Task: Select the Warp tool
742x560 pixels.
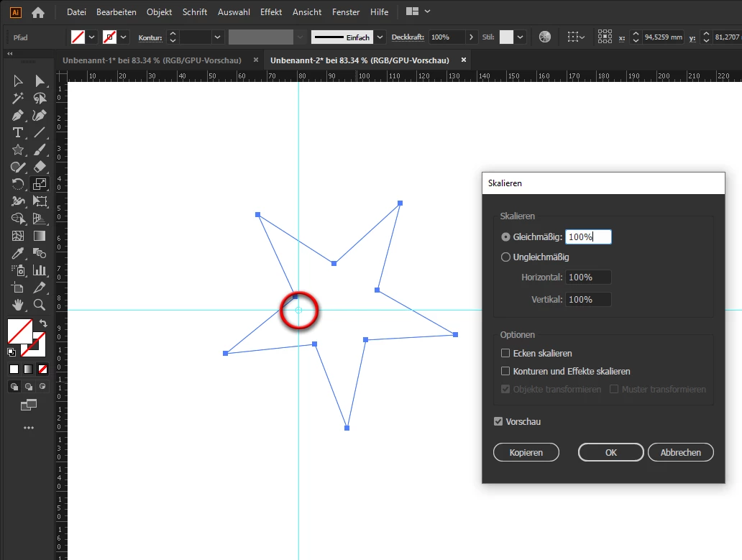Action: [18, 201]
